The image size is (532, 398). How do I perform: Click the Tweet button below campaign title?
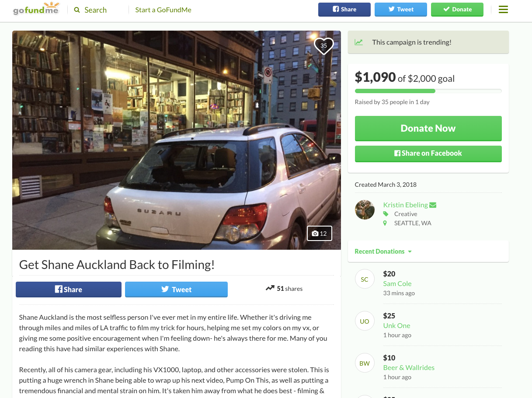(176, 290)
